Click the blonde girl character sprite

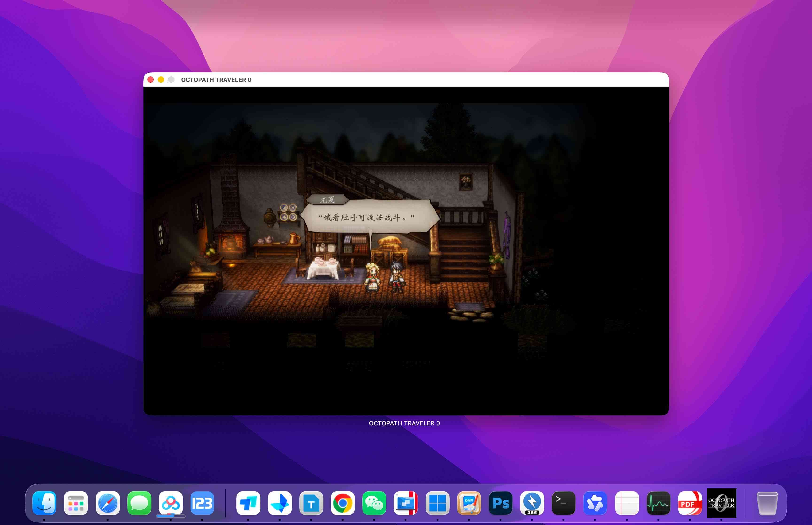[x=372, y=277]
